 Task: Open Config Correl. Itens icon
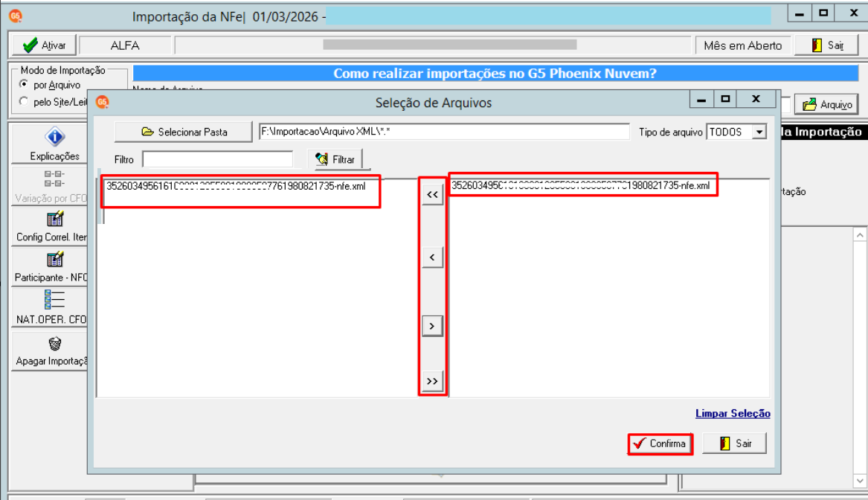pos(55,219)
